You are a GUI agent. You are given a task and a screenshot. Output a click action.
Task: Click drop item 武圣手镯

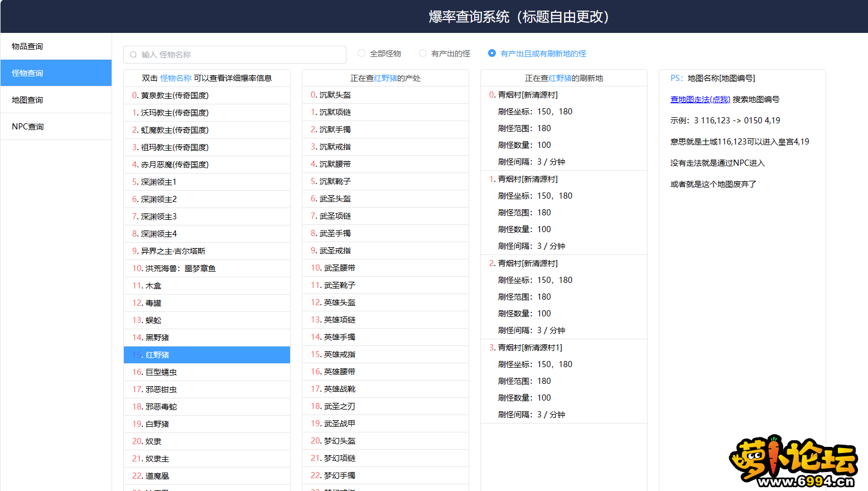tap(385, 233)
